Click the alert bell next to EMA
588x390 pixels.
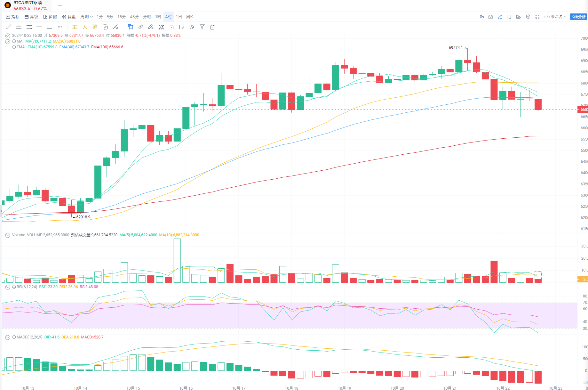(x=14, y=47)
